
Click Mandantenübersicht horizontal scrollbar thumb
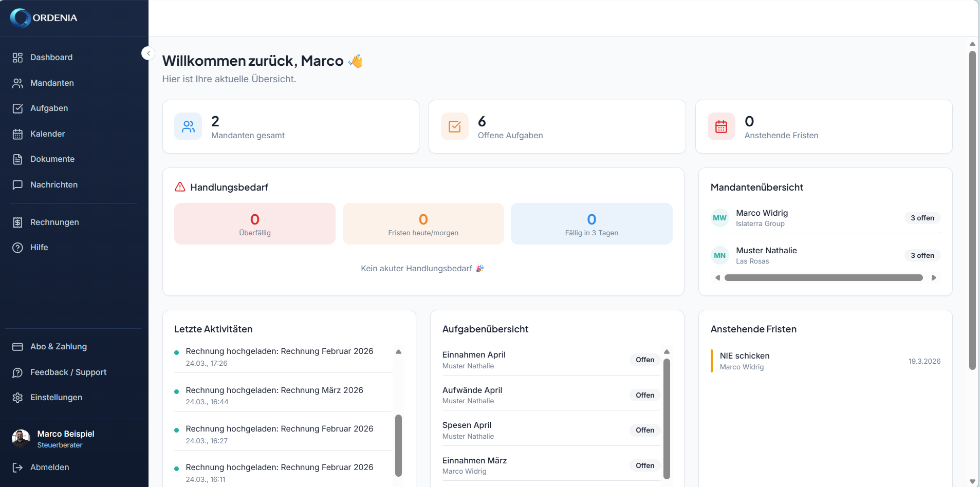point(823,278)
